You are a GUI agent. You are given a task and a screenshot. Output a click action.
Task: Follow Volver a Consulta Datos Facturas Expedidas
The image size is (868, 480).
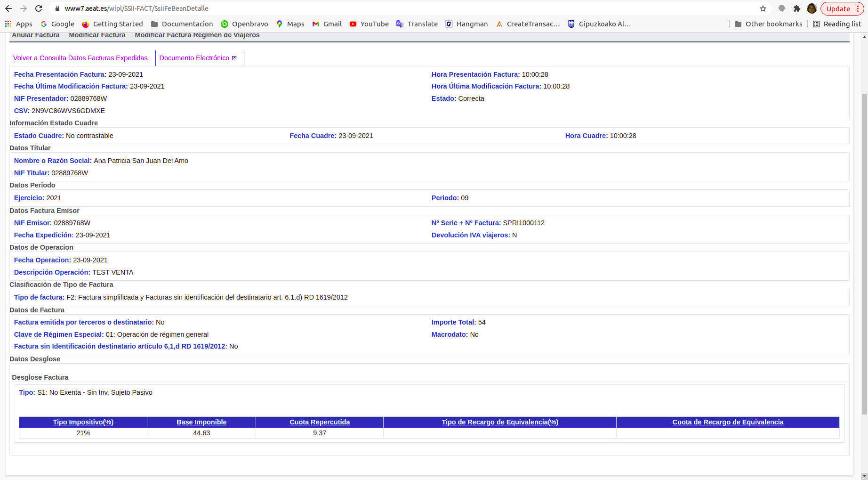[x=80, y=58]
